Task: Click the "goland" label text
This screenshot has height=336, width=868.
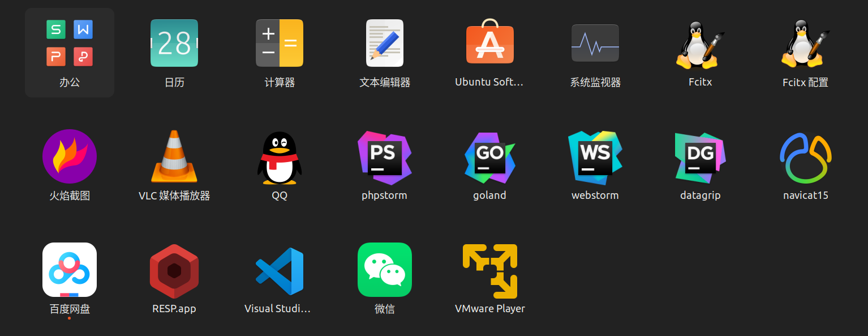Action: 490,195
